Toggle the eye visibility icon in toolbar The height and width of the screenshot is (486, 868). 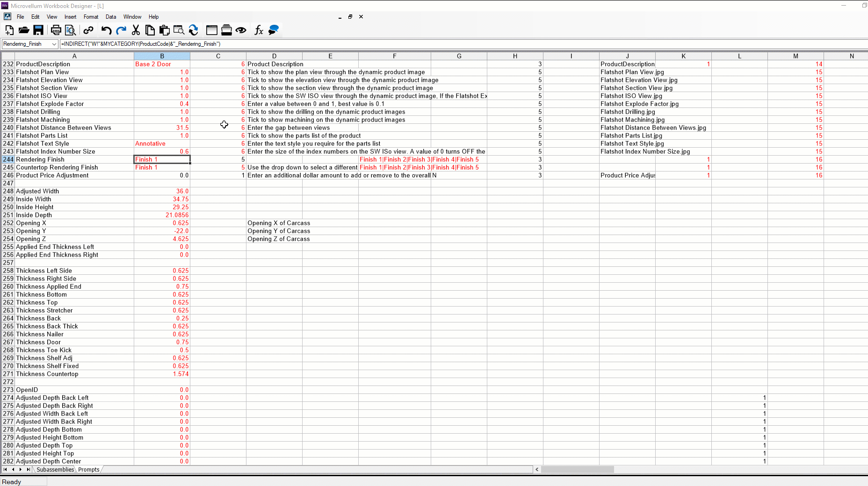(241, 30)
